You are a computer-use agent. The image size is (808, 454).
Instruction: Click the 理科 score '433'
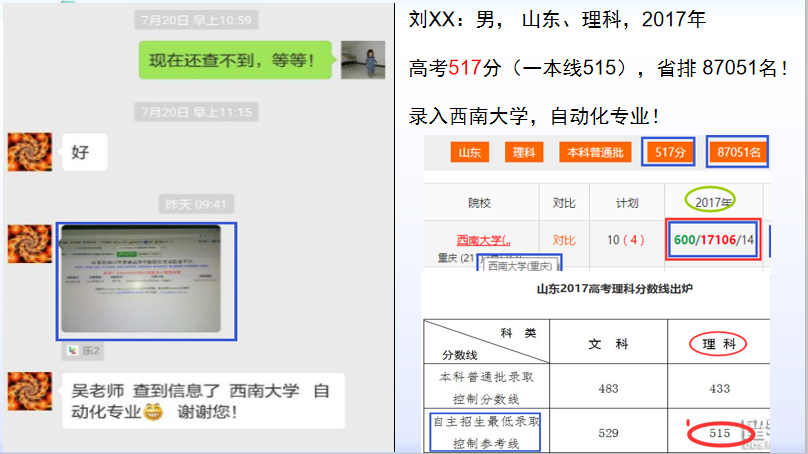(x=719, y=389)
